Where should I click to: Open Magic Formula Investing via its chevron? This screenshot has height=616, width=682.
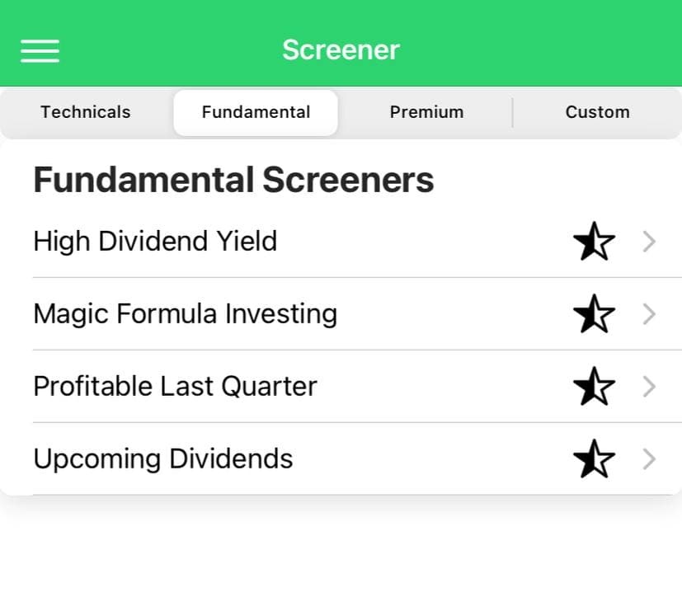coord(649,313)
